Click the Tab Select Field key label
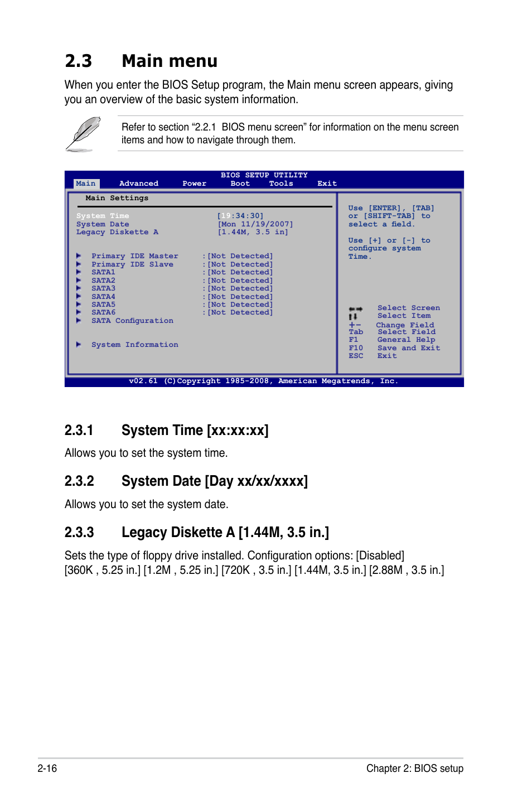Screen dimensions: 532x802 356,332
